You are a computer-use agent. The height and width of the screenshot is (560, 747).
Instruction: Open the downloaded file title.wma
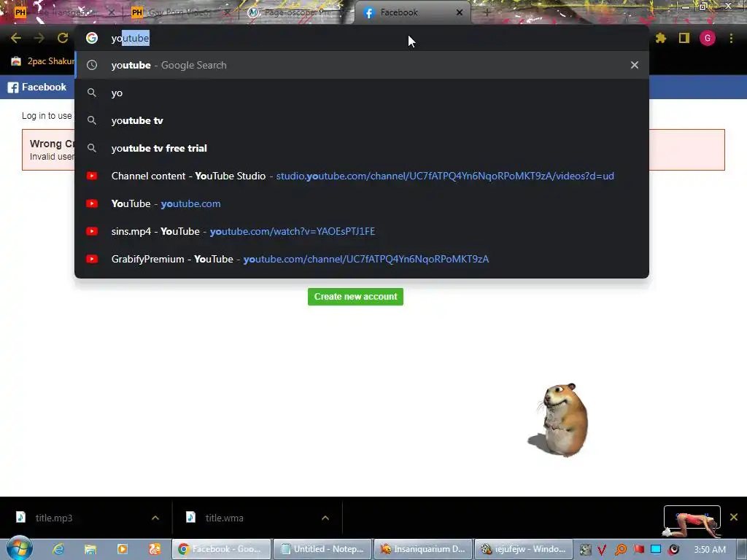click(224, 518)
